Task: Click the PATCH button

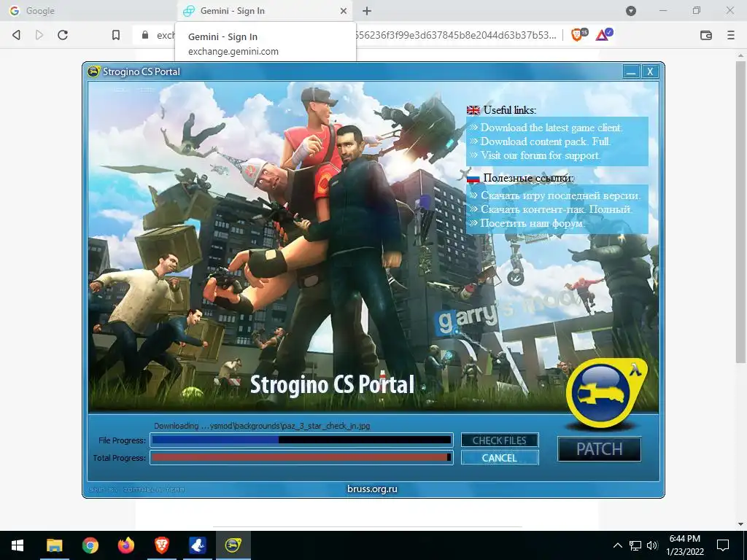Action: [x=600, y=449]
